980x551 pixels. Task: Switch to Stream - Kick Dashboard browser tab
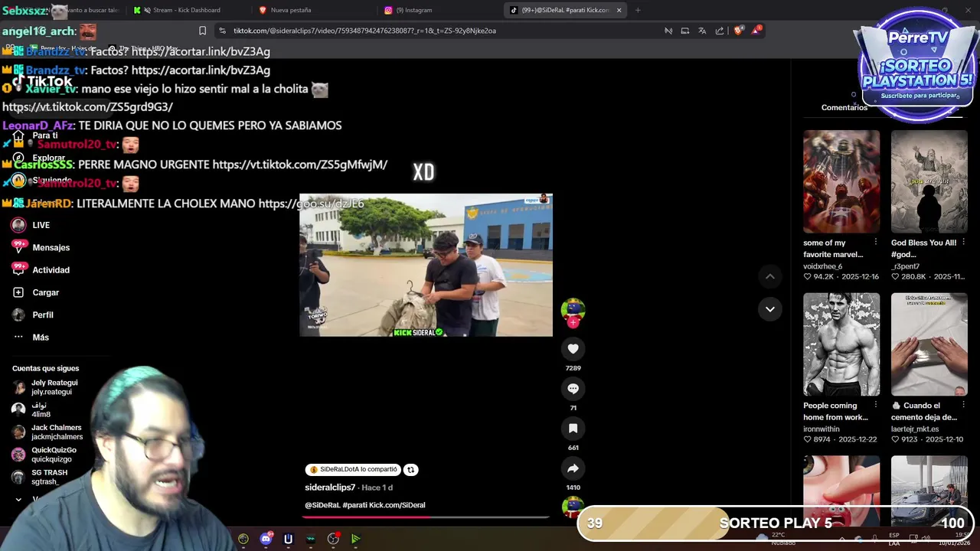tap(186, 10)
